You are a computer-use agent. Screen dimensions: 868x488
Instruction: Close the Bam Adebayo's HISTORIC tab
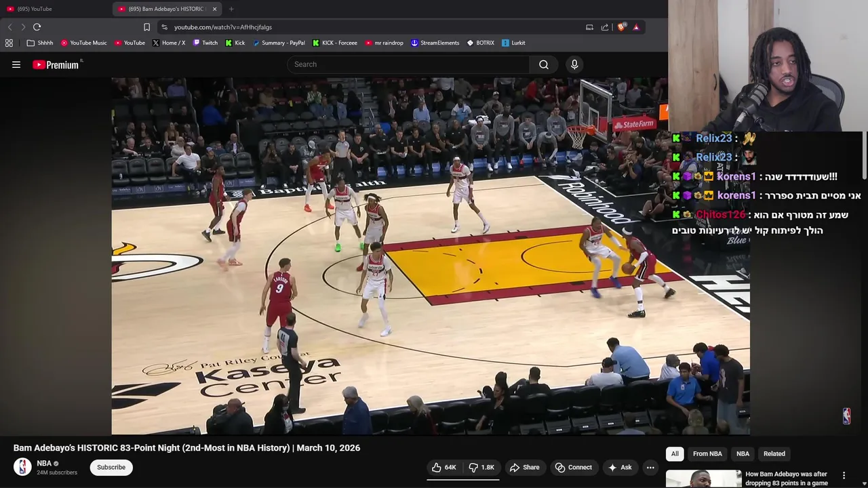215,9
